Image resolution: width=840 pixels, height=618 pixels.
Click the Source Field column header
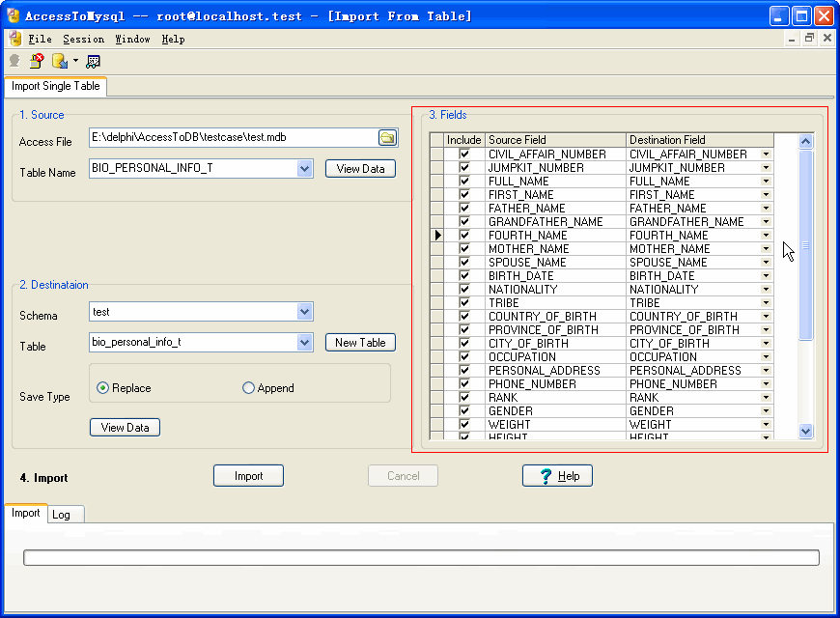[x=555, y=140]
